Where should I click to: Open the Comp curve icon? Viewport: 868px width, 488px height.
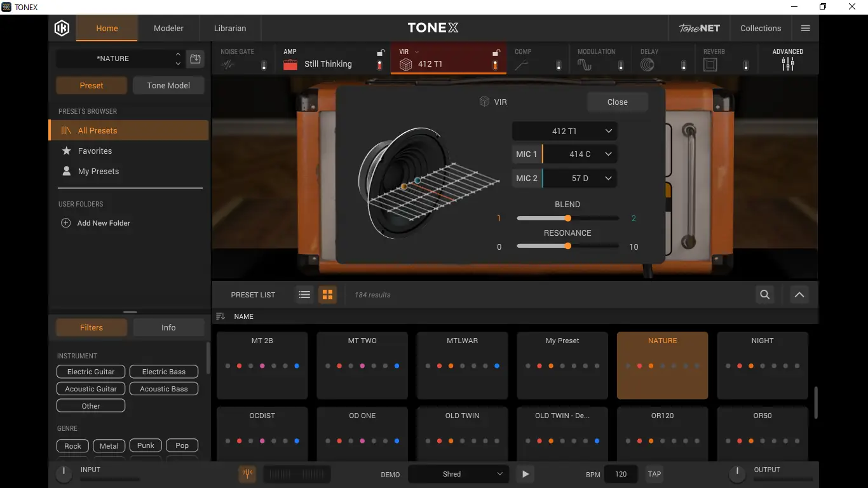(522, 64)
